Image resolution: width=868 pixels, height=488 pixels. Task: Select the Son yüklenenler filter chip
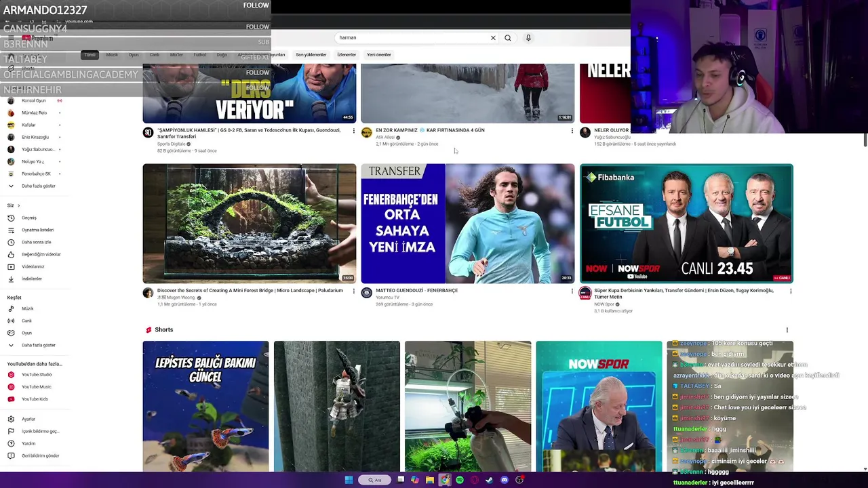pyautogui.click(x=311, y=55)
